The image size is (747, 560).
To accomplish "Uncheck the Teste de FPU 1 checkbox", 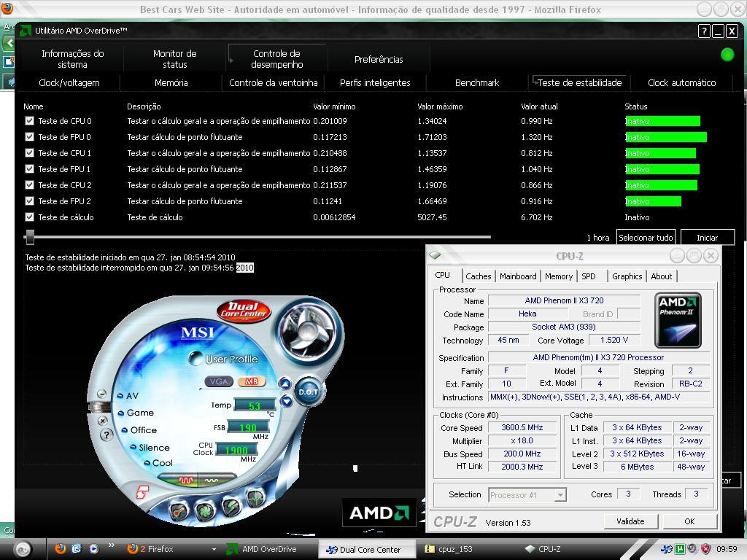I will tap(29, 168).
